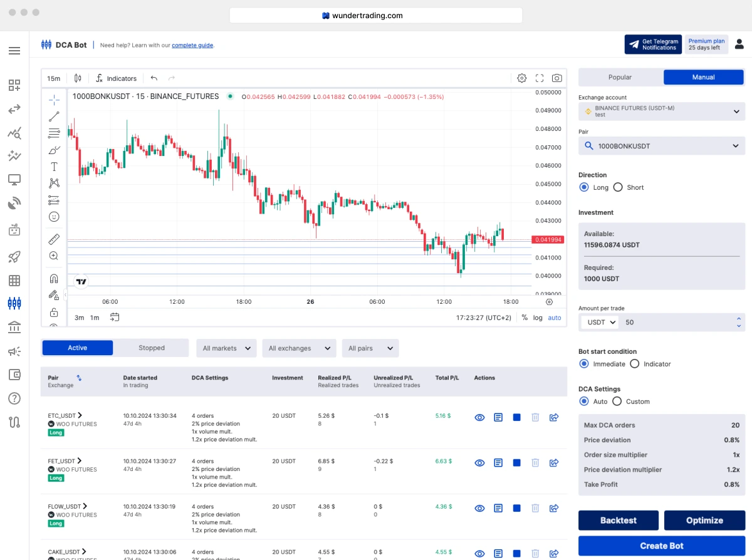Screen dimensions: 752x560
Task: Open the complete guide link
Action: [192, 45]
